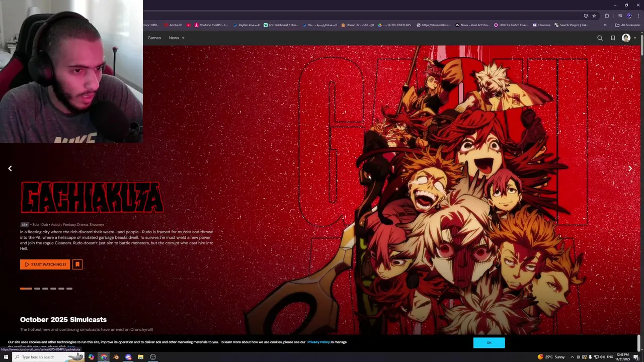
Task: Open the weather widget showing 25°C Sunny
Action: (x=551, y=357)
